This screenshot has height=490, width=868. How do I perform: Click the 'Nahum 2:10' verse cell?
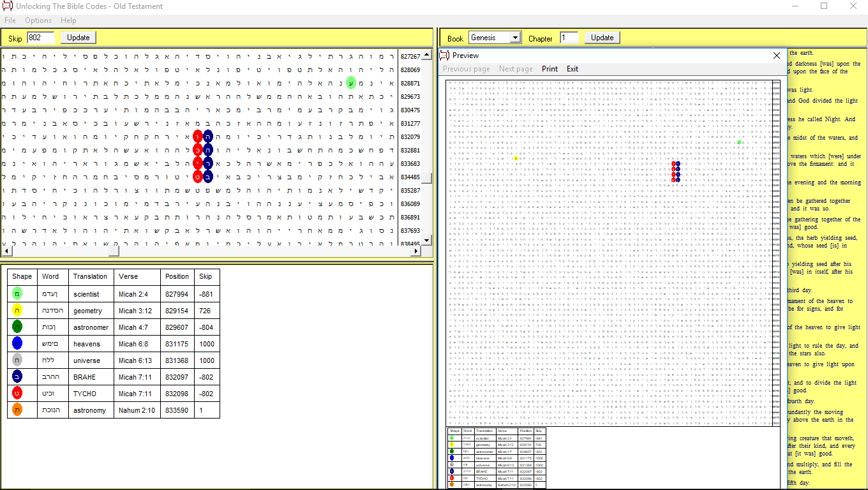[137, 410]
